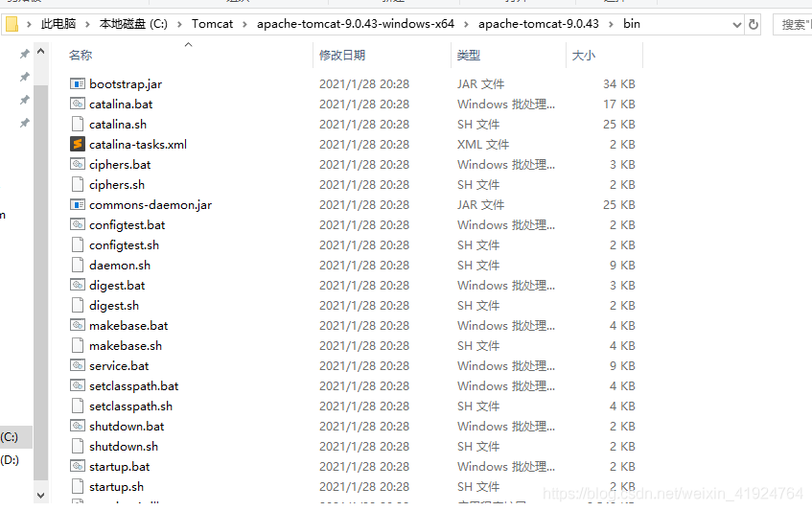The width and height of the screenshot is (812, 511).
Task: Click the catalina.sh file icon
Action: 77,124
